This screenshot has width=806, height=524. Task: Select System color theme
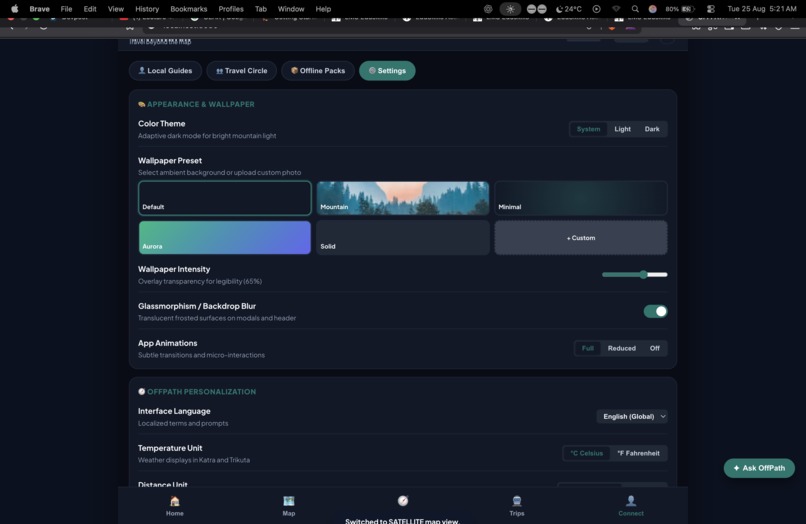tap(588, 129)
